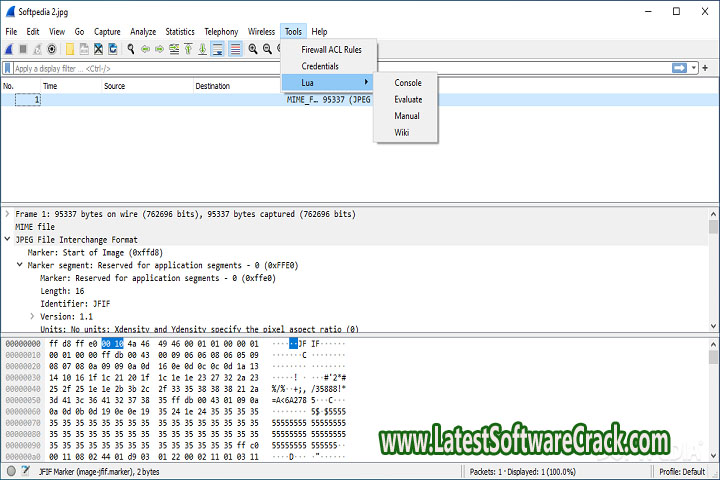The height and width of the screenshot is (480, 720).
Task: Jump to first packet icon
Action: (188, 49)
